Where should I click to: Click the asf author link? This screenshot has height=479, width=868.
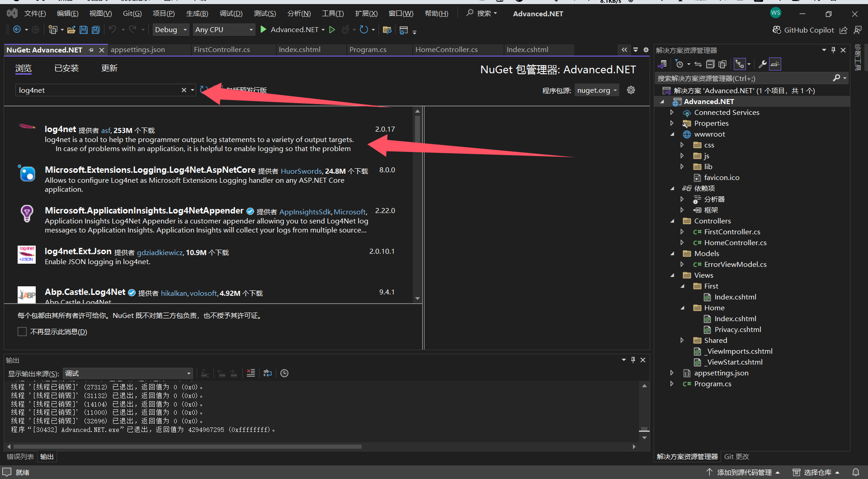click(x=106, y=130)
